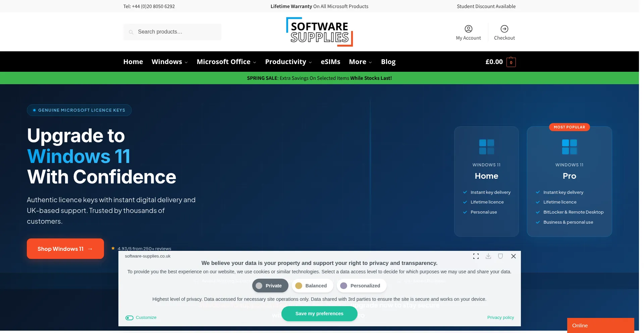Click the Genuine Microsoft Licence Keys badge

pos(79,110)
